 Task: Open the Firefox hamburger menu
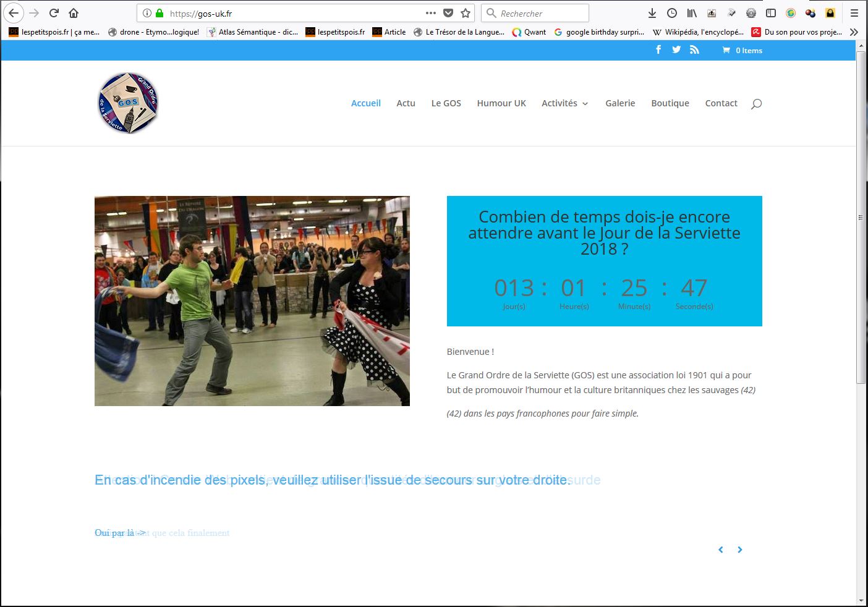pyautogui.click(x=854, y=13)
